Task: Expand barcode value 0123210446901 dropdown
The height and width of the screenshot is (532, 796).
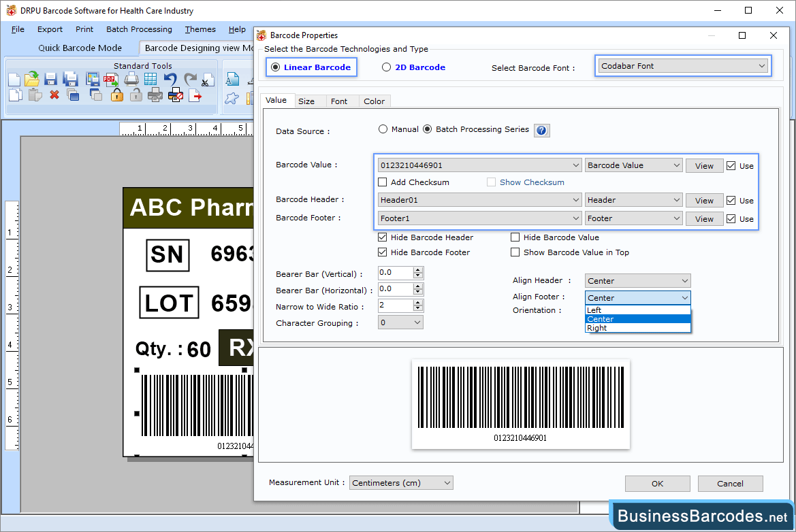Action: point(479,165)
